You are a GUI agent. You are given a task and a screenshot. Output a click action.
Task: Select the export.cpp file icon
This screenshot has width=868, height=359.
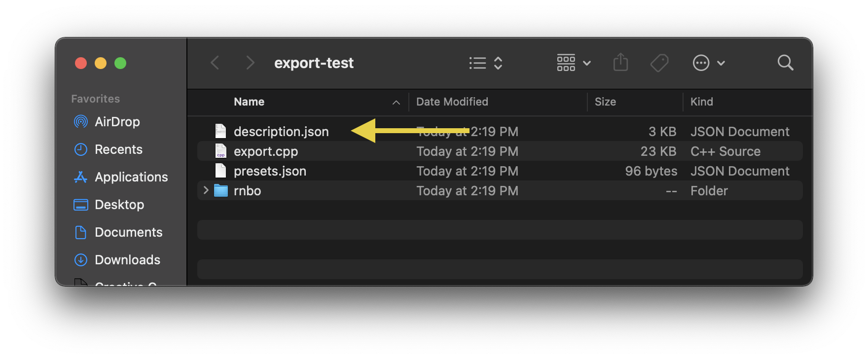click(221, 151)
